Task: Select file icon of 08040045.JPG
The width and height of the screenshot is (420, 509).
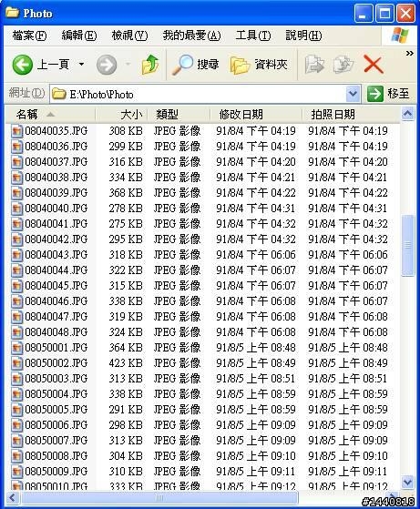Action: 16,286
